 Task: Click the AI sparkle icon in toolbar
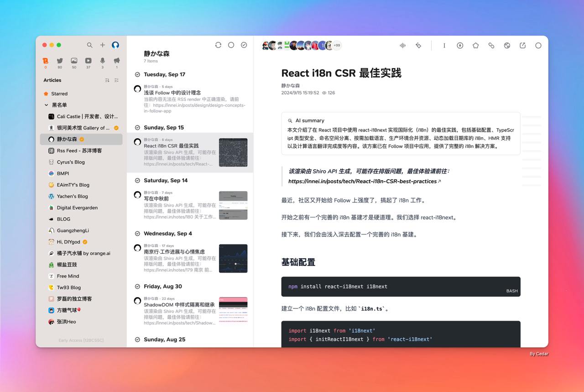point(418,45)
